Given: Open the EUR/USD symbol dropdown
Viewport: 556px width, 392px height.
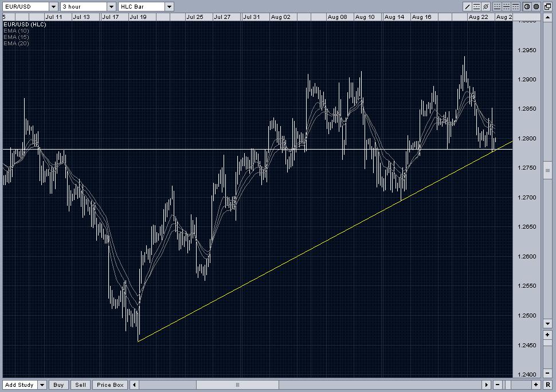Looking at the screenshot, I should click(x=53, y=7).
